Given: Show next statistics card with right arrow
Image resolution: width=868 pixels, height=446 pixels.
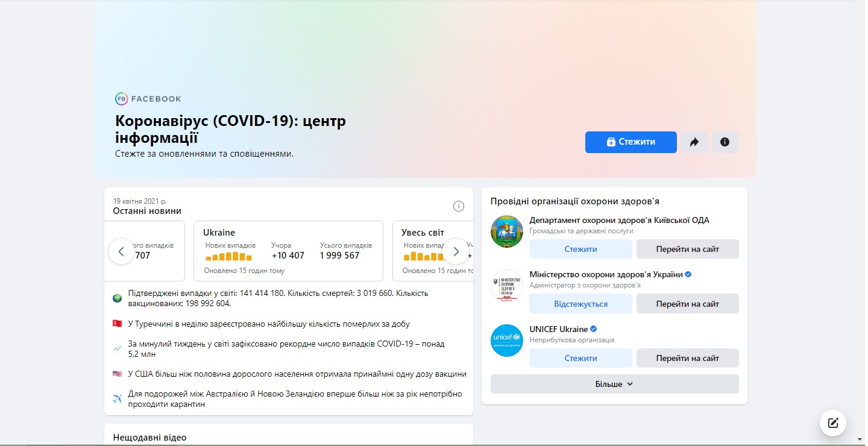Looking at the screenshot, I should click(x=456, y=251).
